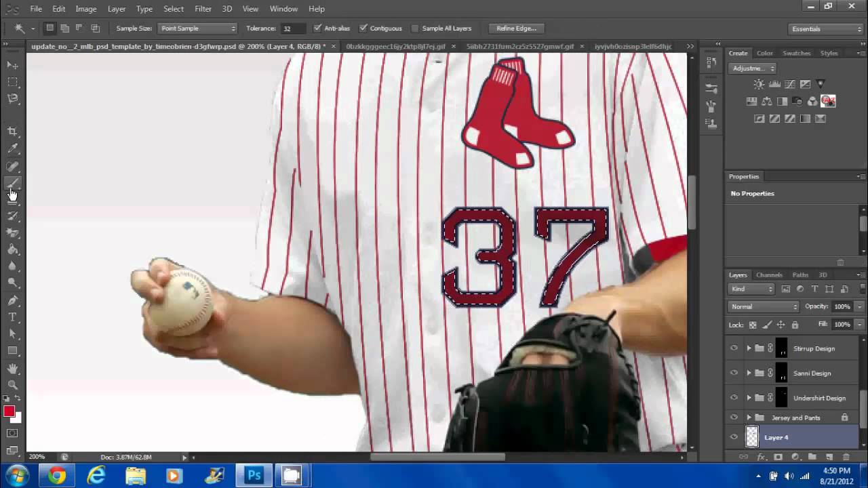Hide the Stirrup Design group
868x488 pixels.
(x=734, y=348)
